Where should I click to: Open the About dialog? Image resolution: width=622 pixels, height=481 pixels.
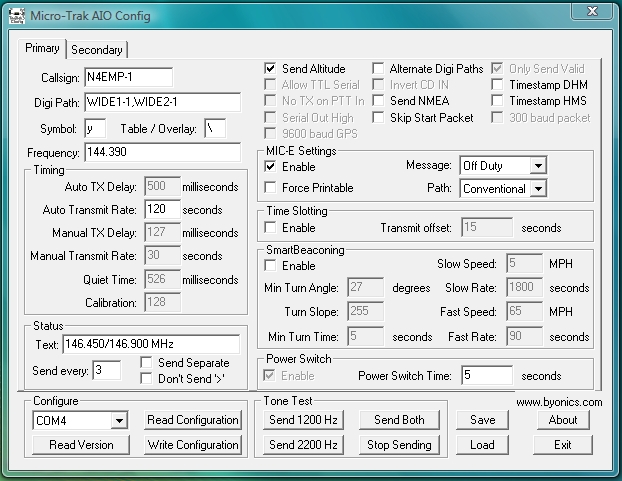563,420
